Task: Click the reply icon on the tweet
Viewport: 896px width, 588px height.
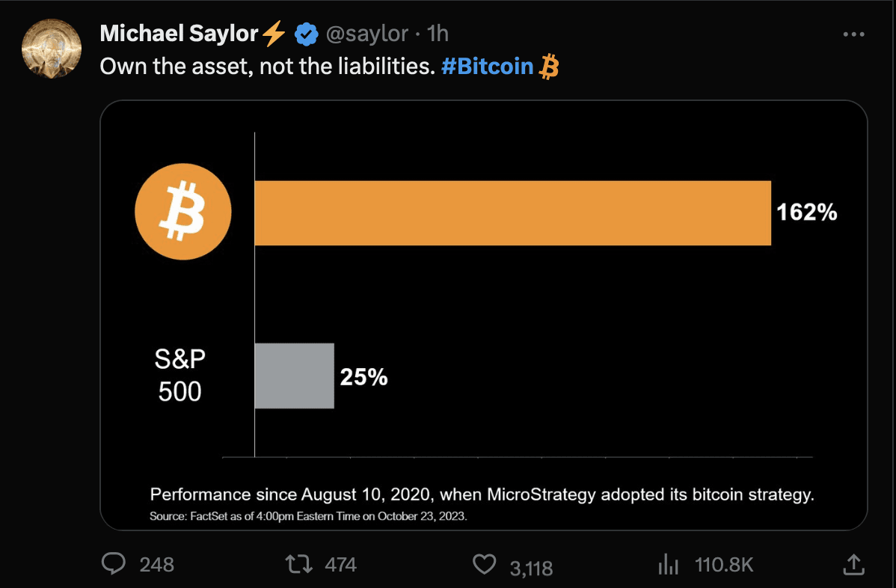Action: tap(114, 565)
